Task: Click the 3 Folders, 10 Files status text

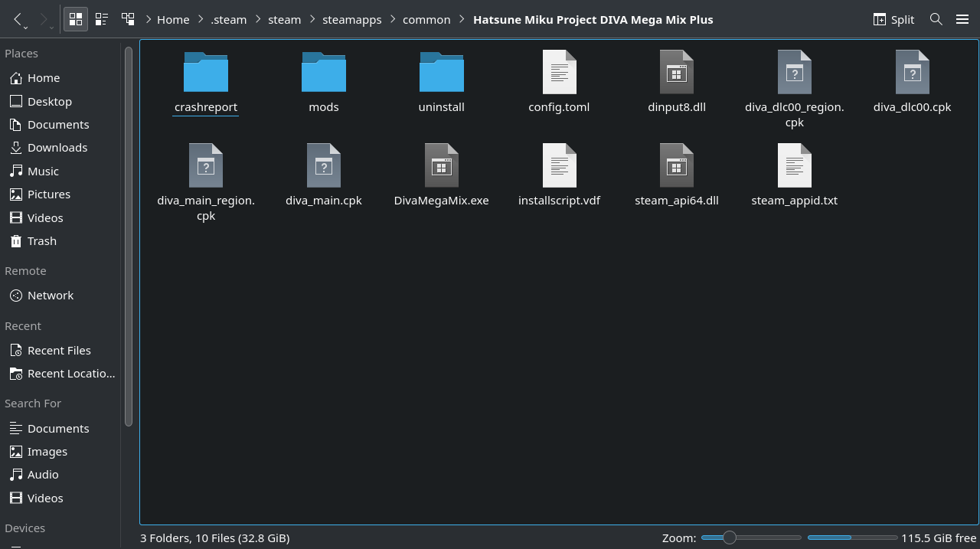Action: click(215, 538)
